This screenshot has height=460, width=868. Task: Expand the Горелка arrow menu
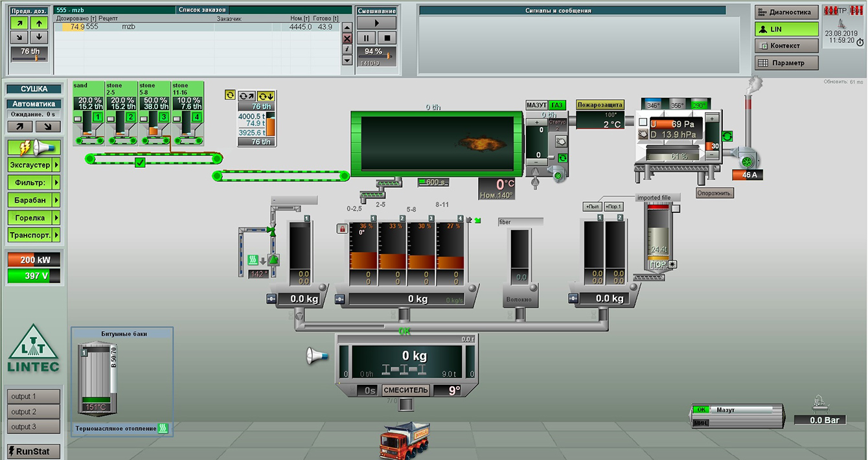pos(56,218)
